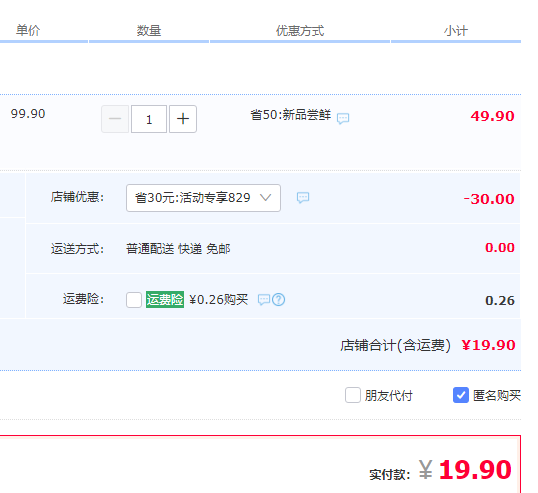Click the comment bubble icon in 运费险 row
Viewport: 538px width, 493px height.
click(x=264, y=300)
